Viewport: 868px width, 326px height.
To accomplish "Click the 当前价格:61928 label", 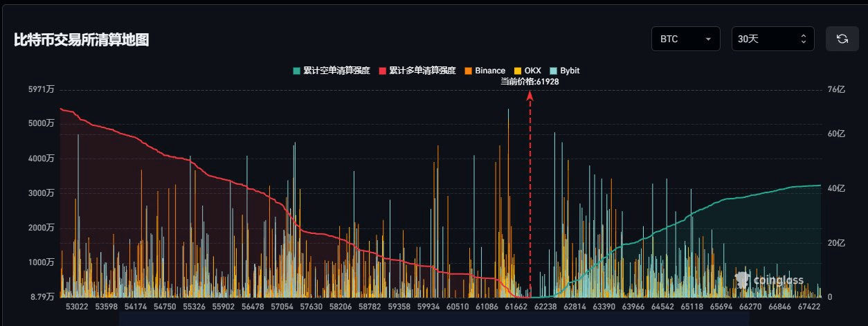I will [x=530, y=82].
